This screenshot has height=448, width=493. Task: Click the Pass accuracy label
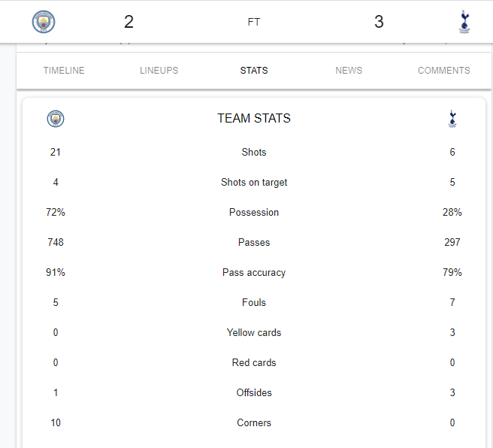[x=254, y=272]
